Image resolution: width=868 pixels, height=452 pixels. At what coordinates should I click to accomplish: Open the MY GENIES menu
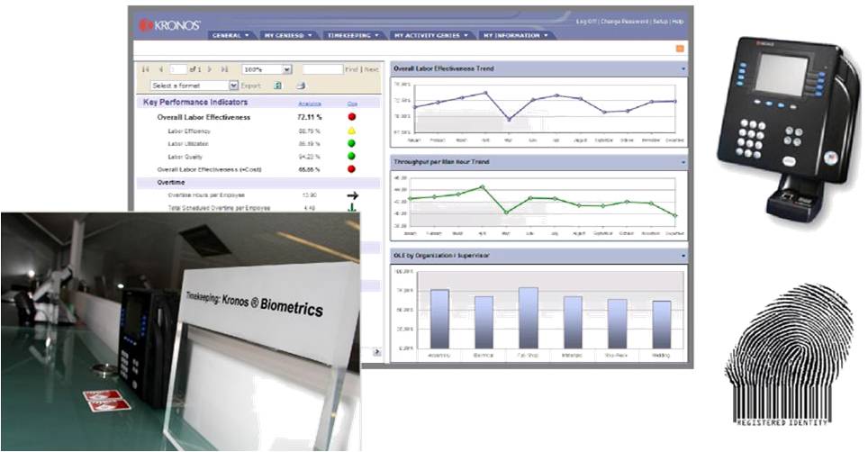pos(288,35)
